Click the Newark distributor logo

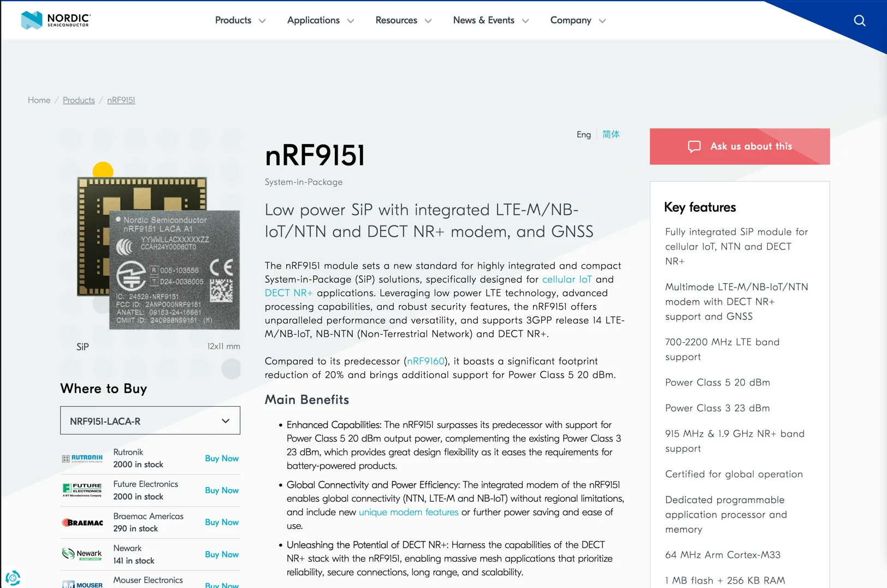(82, 554)
